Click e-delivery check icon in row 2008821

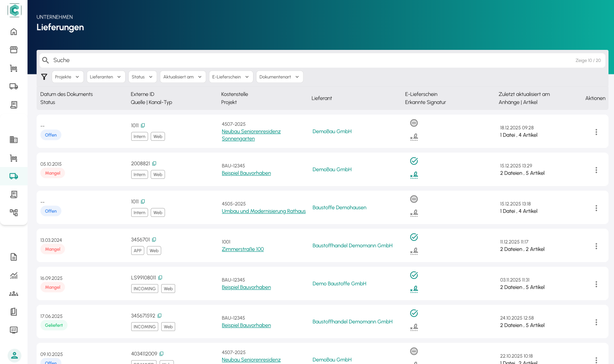(x=414, y=161)
